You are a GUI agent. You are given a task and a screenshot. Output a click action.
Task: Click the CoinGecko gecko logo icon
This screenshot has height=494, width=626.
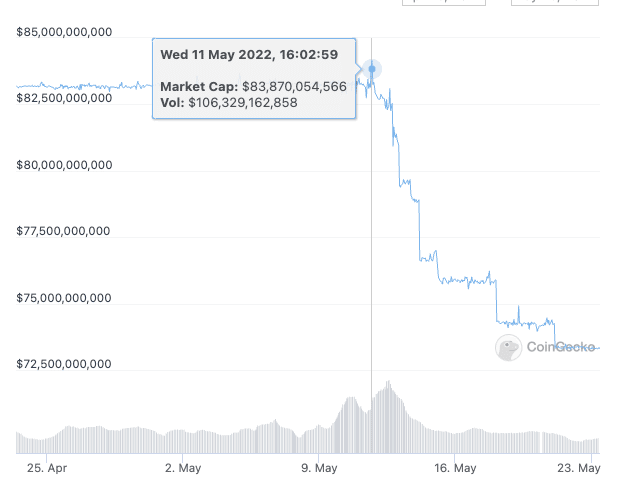[x=509, y=348]
